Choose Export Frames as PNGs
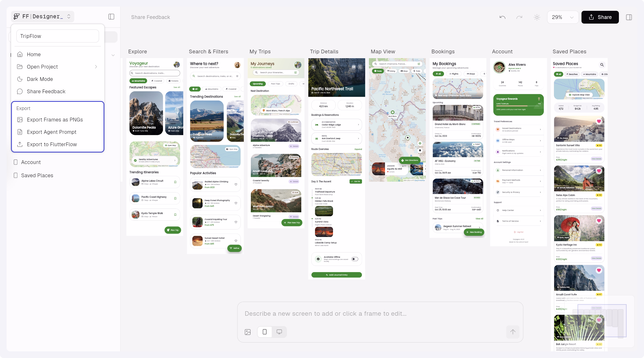The height and width of the screenshot is (358, 644). 55,119
